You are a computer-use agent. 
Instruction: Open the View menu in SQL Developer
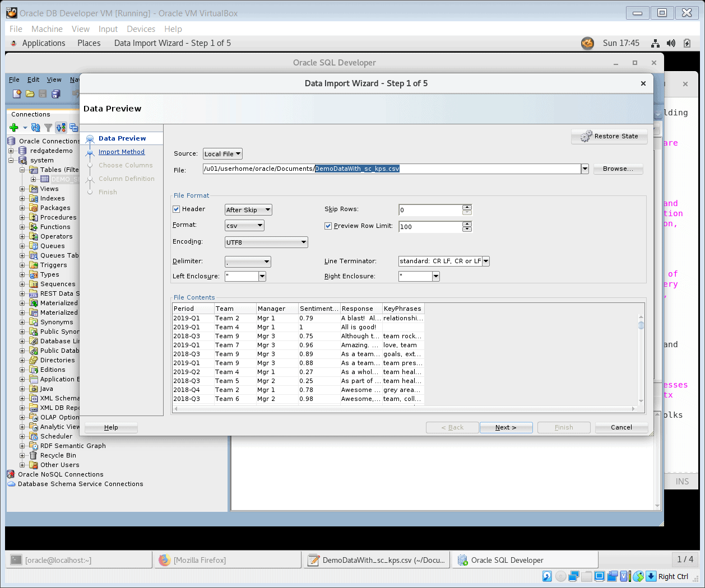point(54,80)
